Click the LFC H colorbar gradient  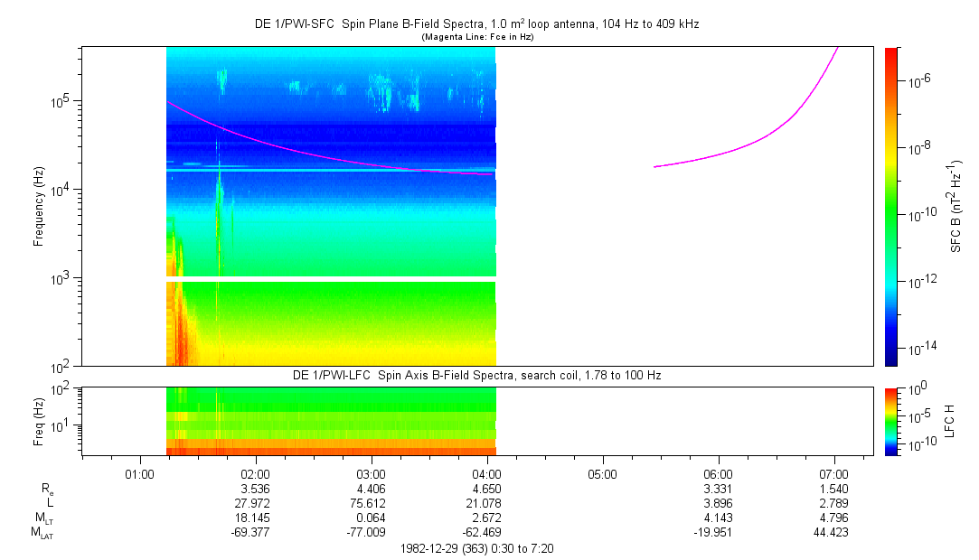click(891, 420)
